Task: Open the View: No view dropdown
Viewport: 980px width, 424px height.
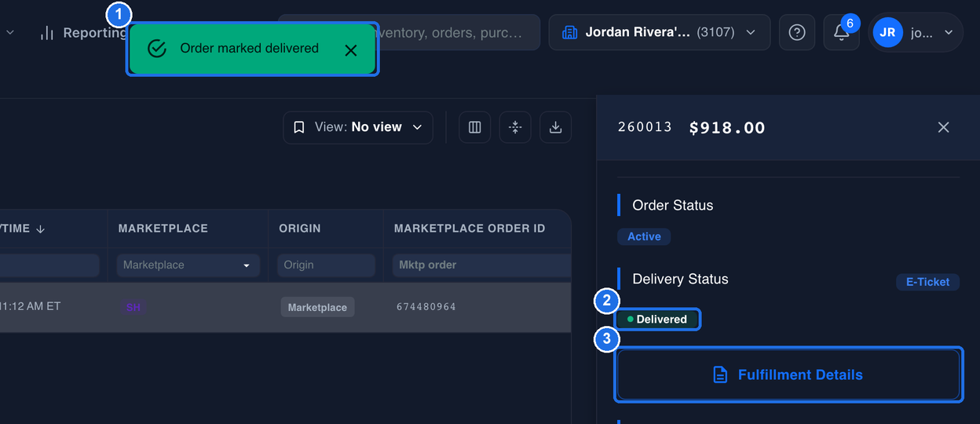Action: click(358, 127)
